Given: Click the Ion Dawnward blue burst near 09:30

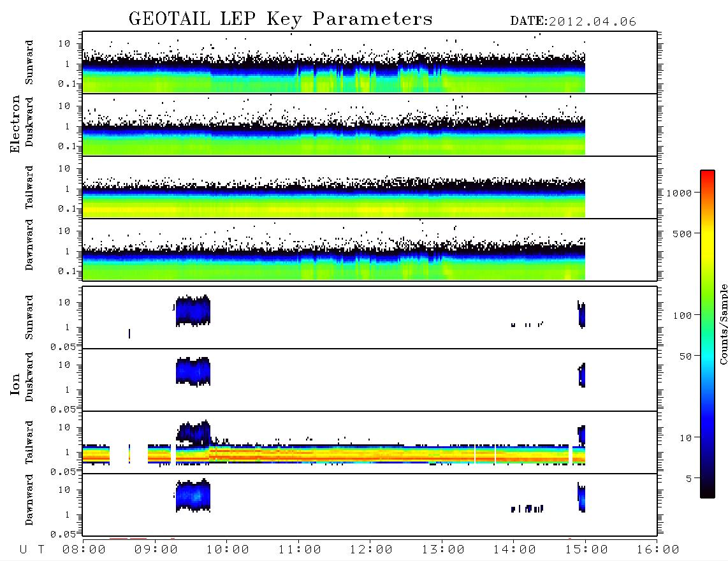Looking at the screenshot, I should click(x=193, y=495).
